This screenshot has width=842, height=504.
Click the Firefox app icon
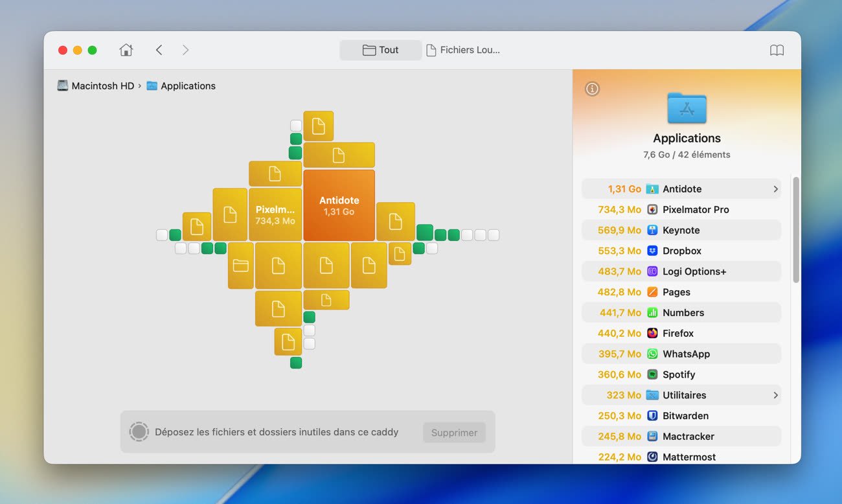tap(652, 334)
